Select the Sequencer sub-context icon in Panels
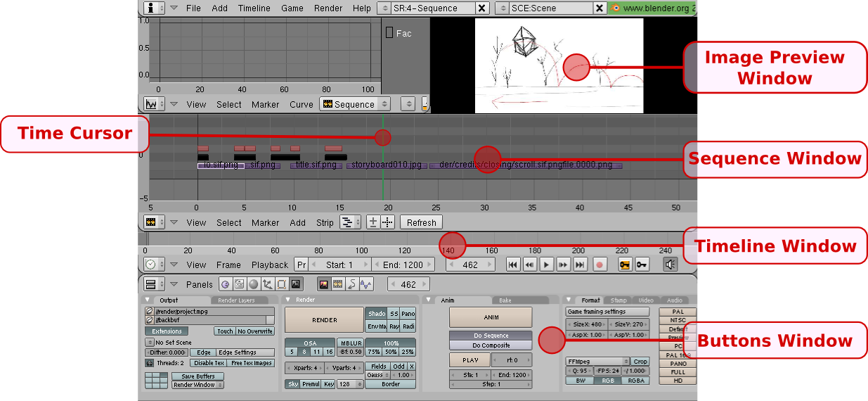Viewport: 868px width, 401px height. coord(337,284)
